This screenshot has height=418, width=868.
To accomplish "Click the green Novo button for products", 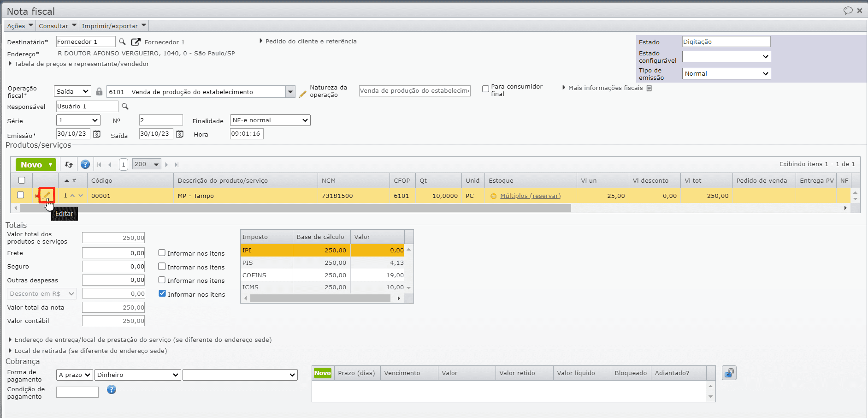I will (35, 165).
